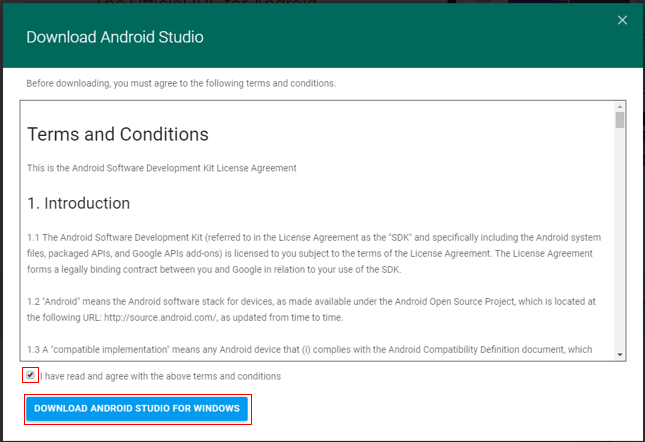Click paragraph 1.1 beginning 'The Android Software'
645x442 pixels.
click(x=314, y=254)
